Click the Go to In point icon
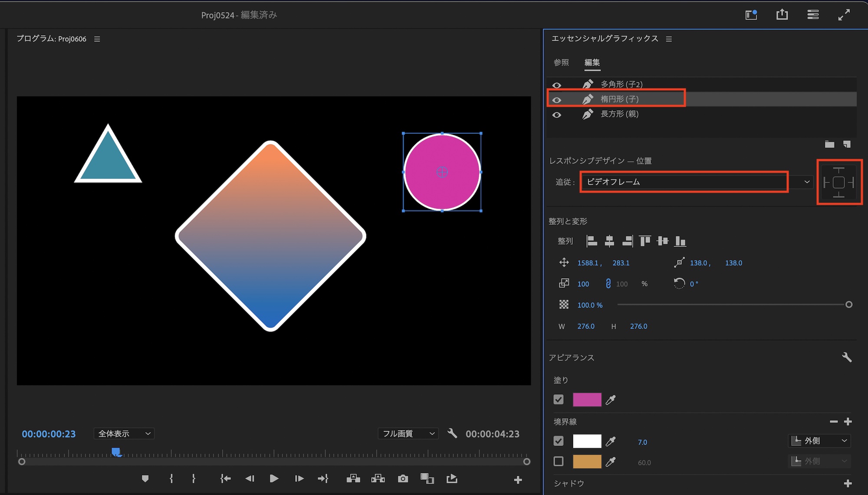This screenshot has width=868, height=495. point(225,479)
